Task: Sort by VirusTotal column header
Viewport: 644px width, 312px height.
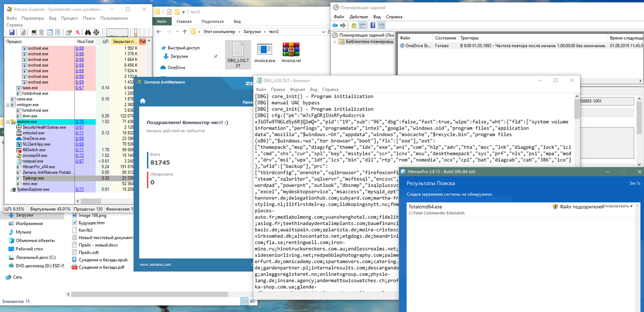Action: 85,41
